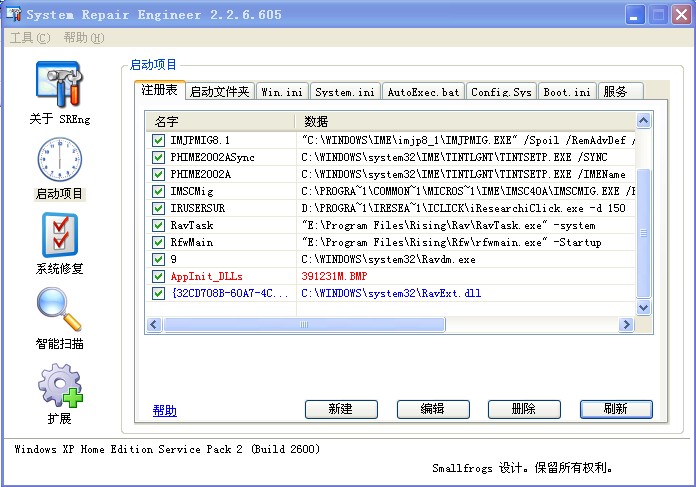Open the System.ini tab

tap(345, 92)
